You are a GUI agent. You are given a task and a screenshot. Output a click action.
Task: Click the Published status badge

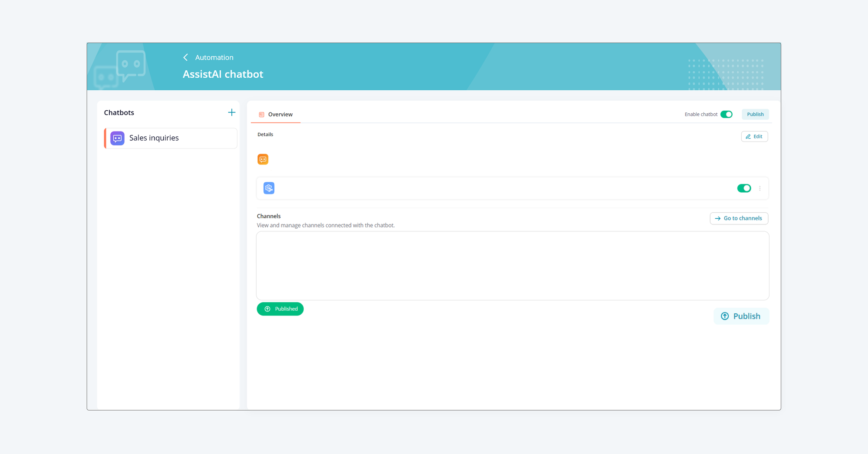tap(280, 309)
